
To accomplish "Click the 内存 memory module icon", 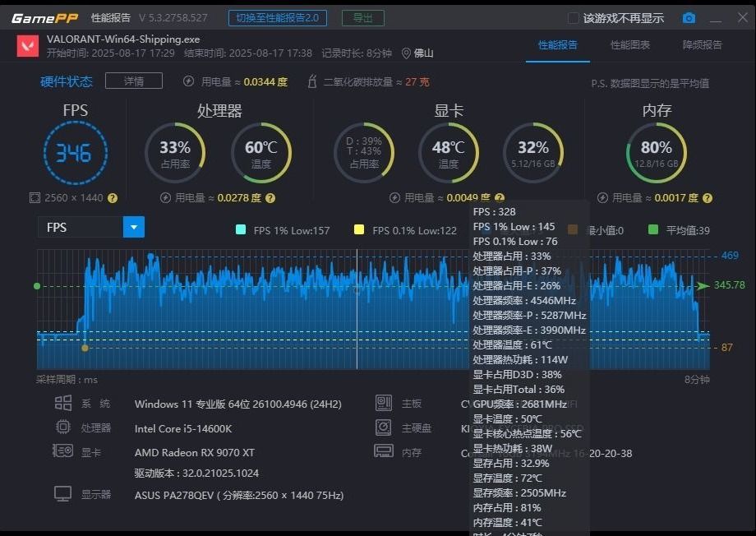I will (x=384, y=451).
